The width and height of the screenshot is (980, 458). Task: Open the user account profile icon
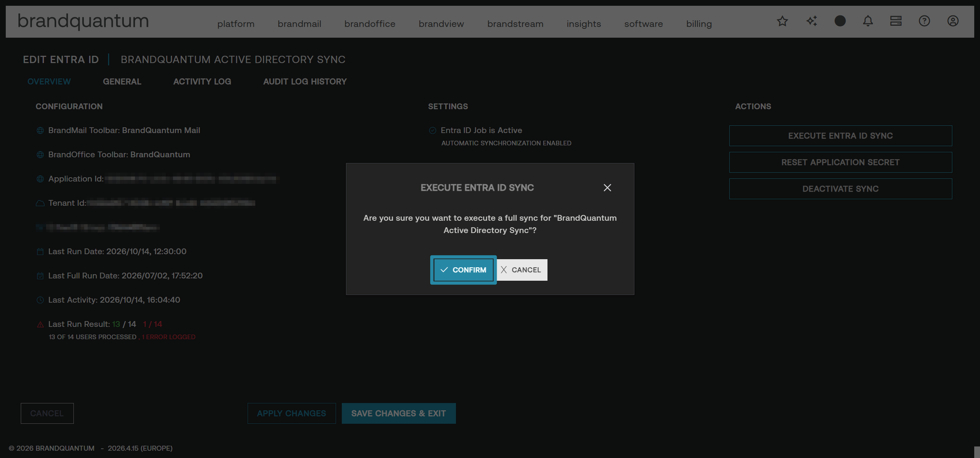(953, 21)
